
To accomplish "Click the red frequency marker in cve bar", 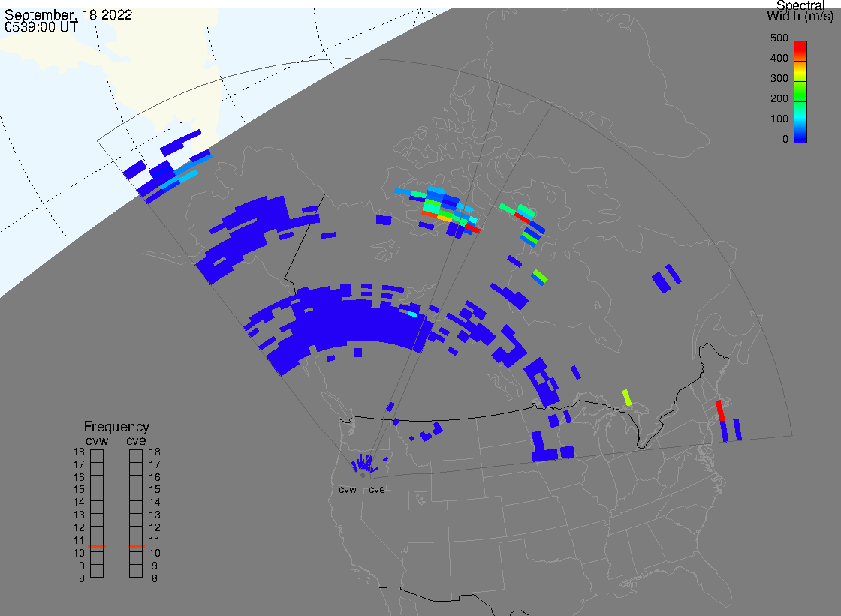I will tap(136, 545).
